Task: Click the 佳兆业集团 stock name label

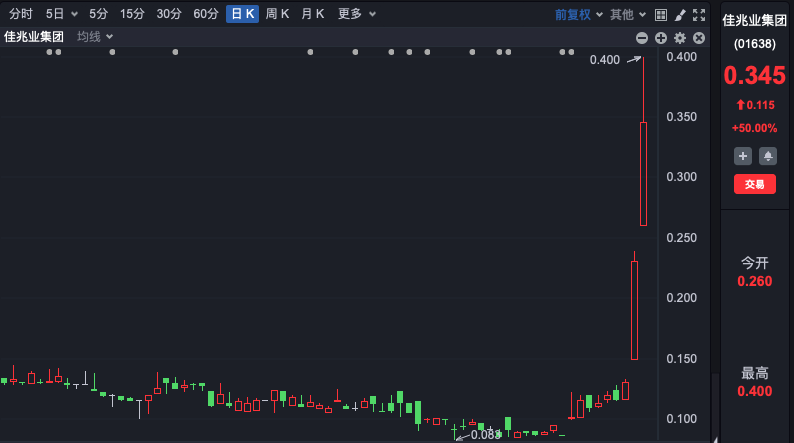Action: click(x=34, y=37)
